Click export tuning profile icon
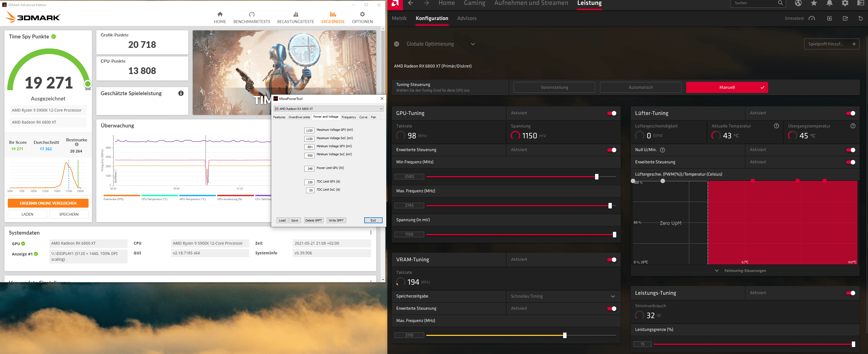The image size is (868, 354). (x=845, y=18)
